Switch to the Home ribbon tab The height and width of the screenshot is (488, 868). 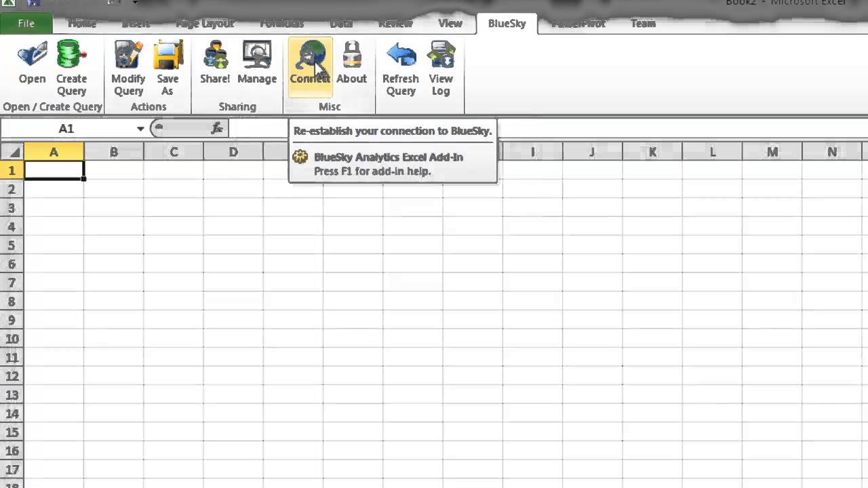tap(82, 23)
